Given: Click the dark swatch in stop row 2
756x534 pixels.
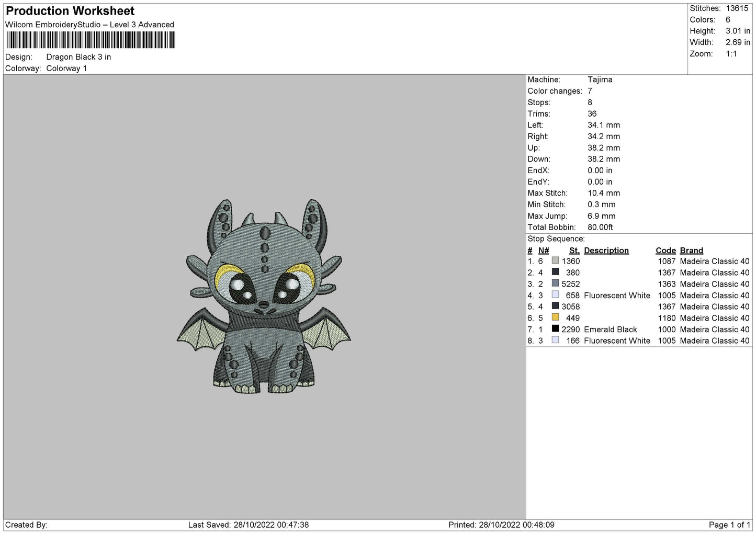Looking at the screenshot, I should 555,272.
